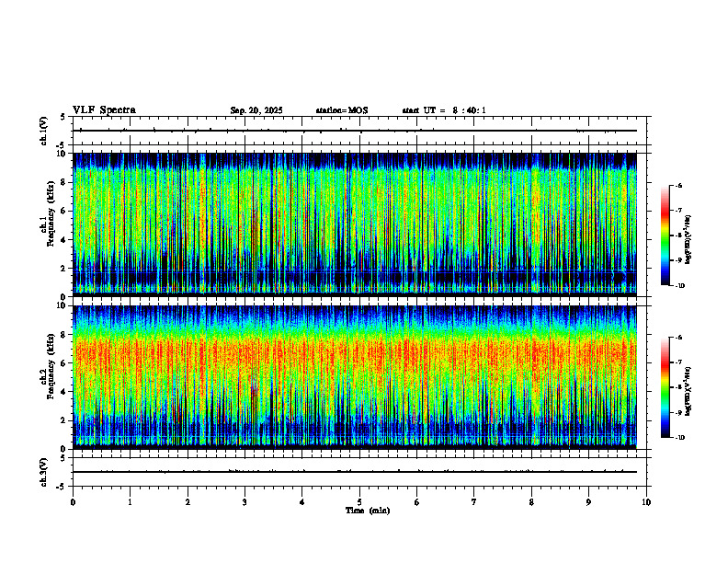The width and height of the screenshot is (728, 563).
Task: Click the time axis tick label '10'
Action: [646, 502]
